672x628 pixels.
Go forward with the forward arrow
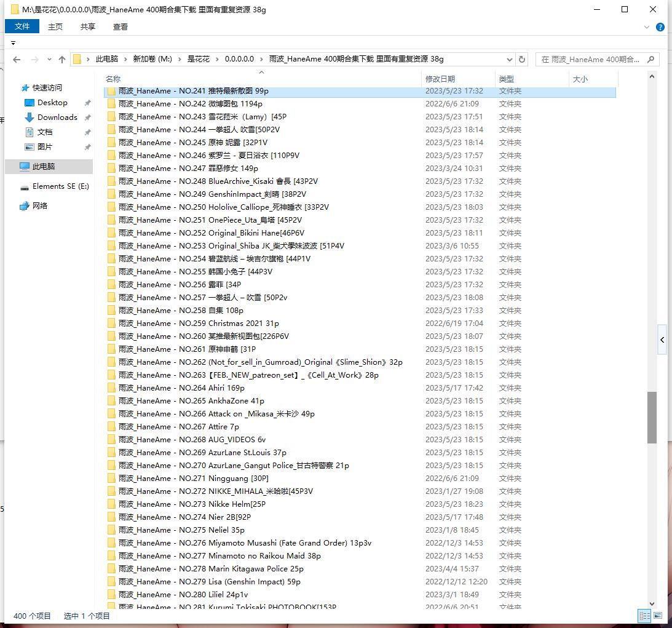click(x=34, y=60)
